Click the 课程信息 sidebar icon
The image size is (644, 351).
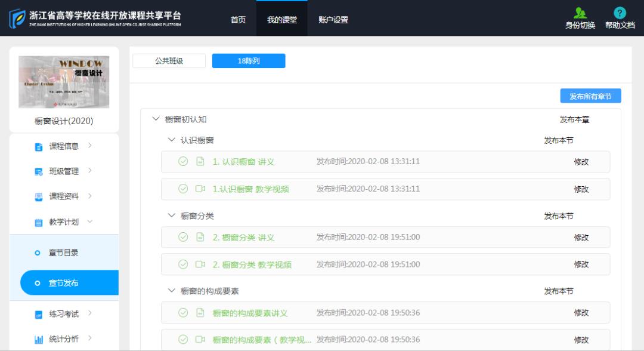[x=39, y=147]
